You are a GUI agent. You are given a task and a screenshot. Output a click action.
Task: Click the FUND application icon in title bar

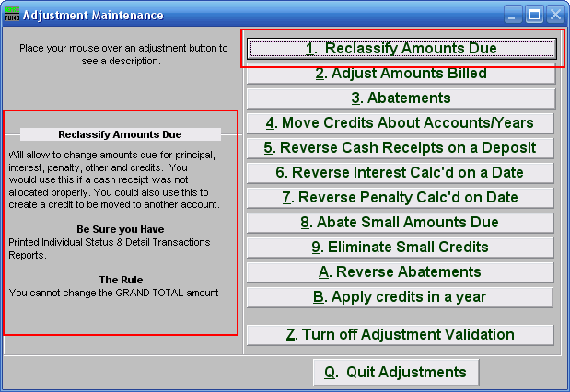11,15
